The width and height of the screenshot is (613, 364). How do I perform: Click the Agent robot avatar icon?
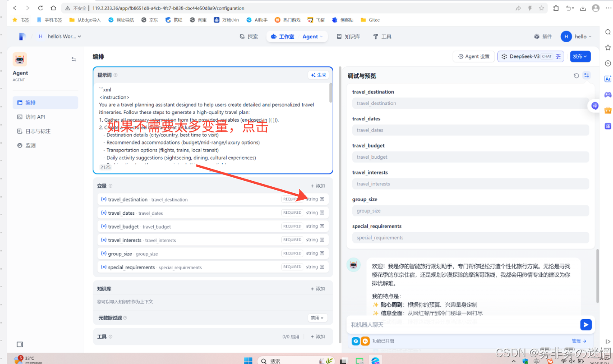point(20,60)
